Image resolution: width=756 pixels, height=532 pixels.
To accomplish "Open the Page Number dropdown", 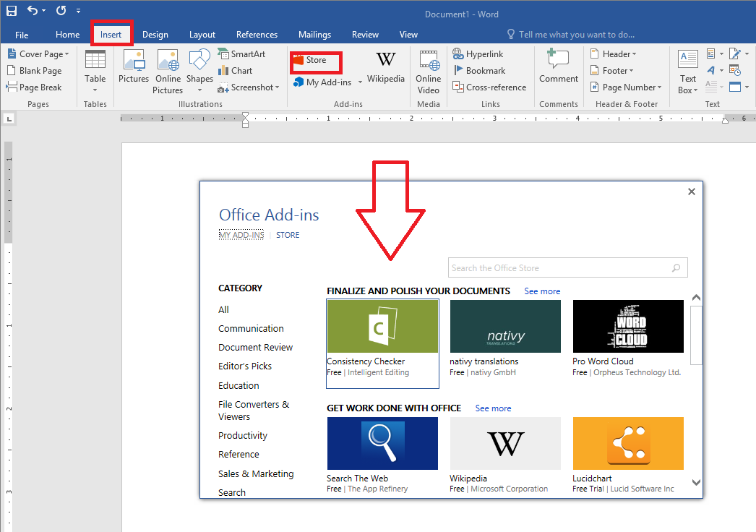I will [x=626, y=87].
